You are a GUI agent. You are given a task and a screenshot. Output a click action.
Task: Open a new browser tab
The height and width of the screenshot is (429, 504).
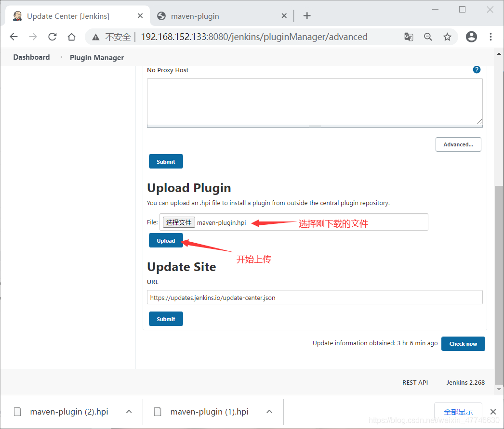[x=307, y=16]
